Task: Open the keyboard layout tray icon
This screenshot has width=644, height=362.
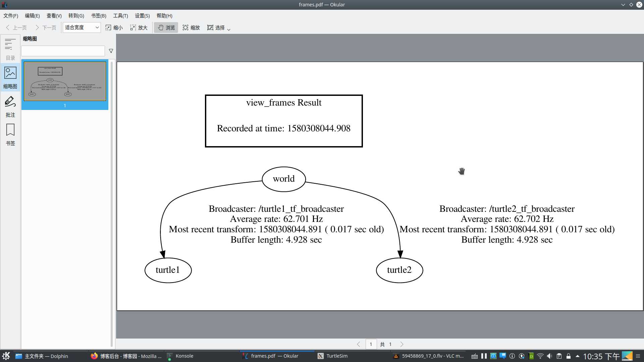Action: (x=475, y=356)
